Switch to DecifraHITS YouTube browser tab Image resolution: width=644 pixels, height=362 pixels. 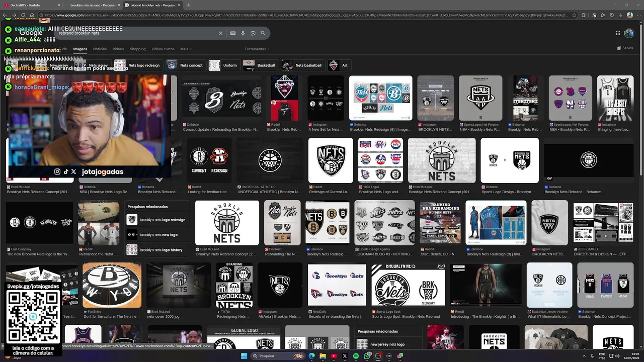[31, 5]
